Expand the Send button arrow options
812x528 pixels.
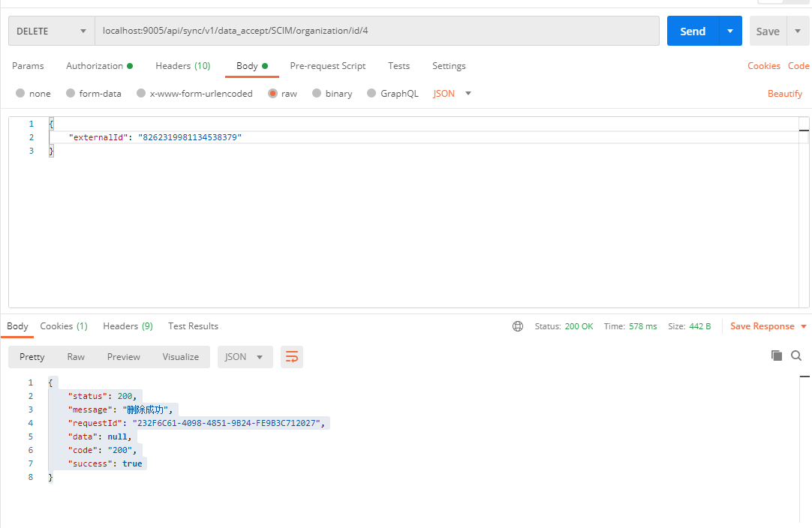(x=730, y=31)
